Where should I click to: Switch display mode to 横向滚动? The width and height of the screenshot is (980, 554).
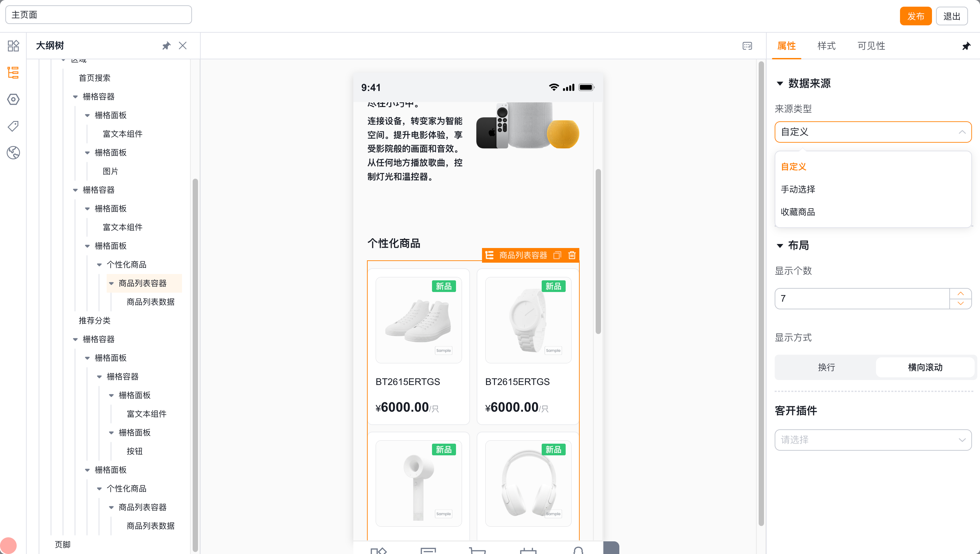(925, 367)
